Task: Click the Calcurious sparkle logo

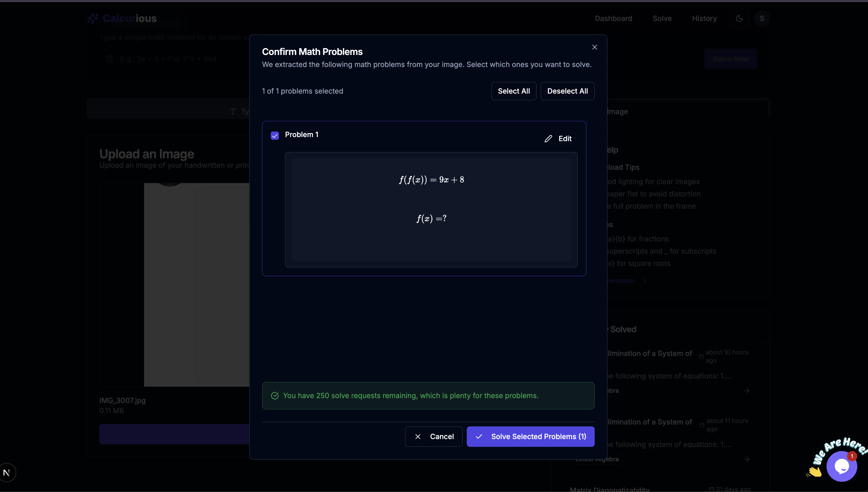Action: [x=93, y=18]
